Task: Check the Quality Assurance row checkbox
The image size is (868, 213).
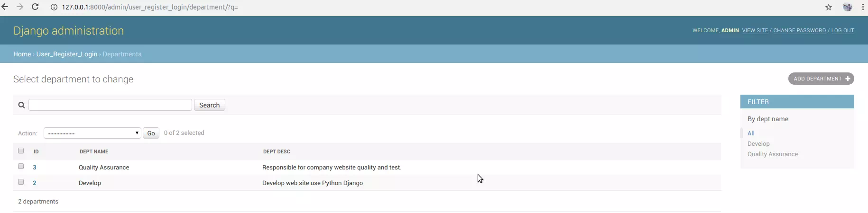Action: [21, 166]
